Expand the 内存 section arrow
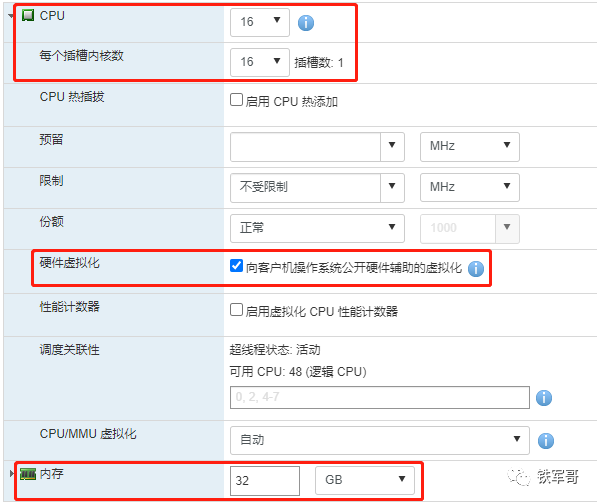 point(11,473)
